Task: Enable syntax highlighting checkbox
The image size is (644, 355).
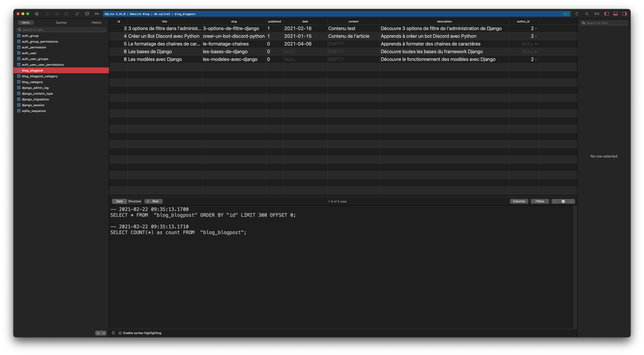Action: 120,333
